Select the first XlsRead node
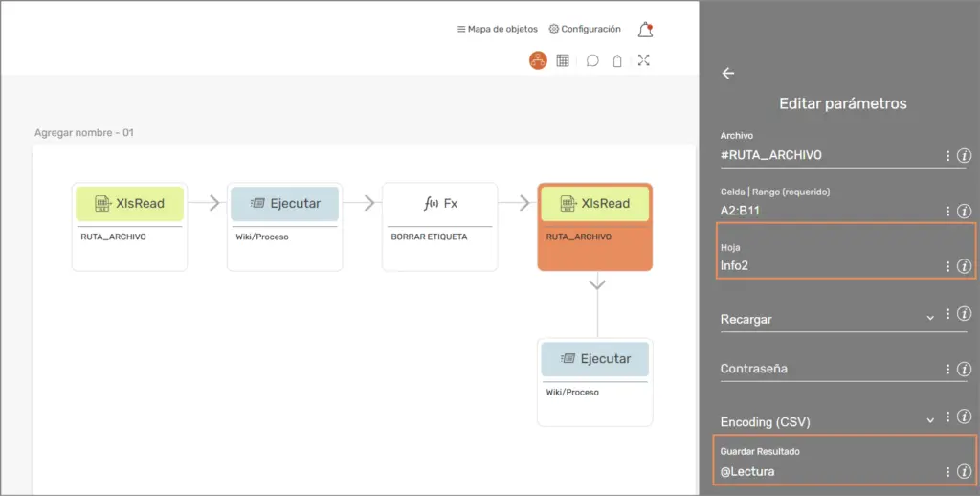The image size is (980, 496). (x=129, y=203)
